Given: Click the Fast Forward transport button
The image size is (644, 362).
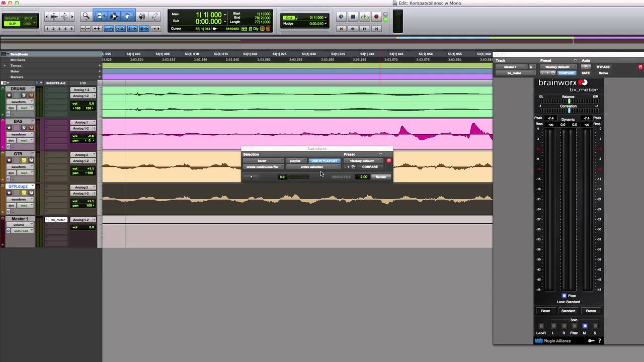Looking at the screenshot, I should coord(365,29).
